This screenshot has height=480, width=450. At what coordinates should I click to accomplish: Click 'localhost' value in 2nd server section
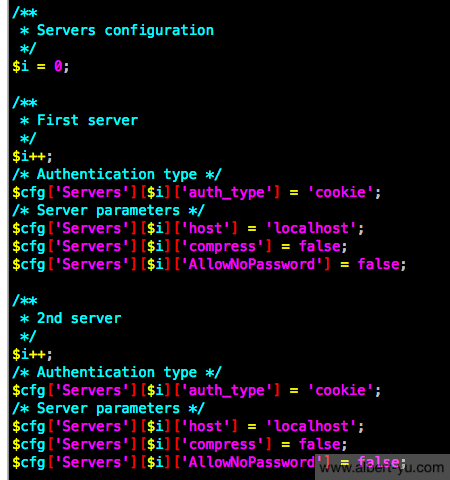(311, 426)
